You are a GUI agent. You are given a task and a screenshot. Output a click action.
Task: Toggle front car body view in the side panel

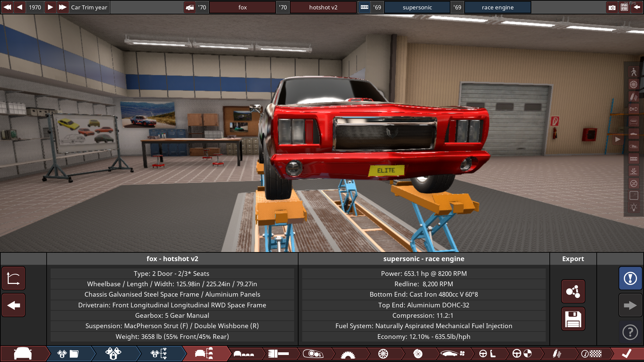[634, 121]
